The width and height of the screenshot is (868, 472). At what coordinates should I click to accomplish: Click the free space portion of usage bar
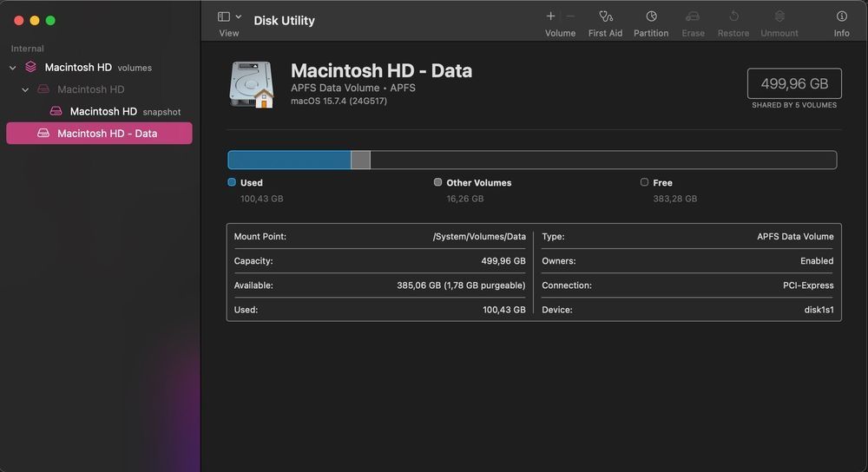(x=603, y=160)
